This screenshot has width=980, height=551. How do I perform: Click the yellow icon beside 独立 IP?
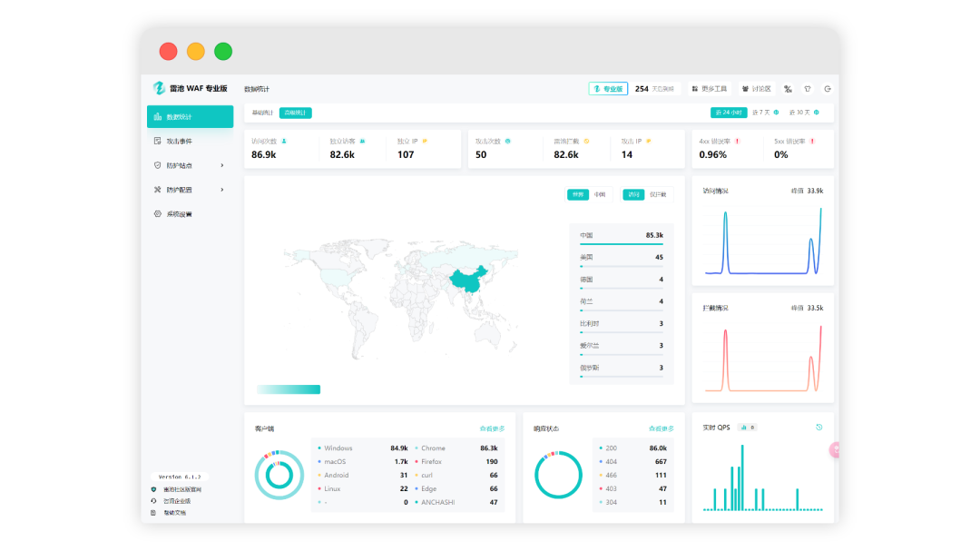pos(425,142)
